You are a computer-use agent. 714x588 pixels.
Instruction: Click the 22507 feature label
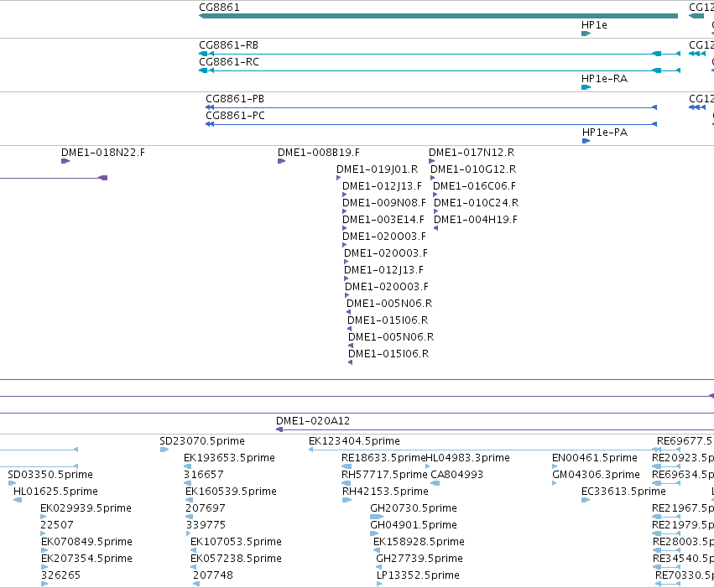pyautogui.click(x=57, y=525)
